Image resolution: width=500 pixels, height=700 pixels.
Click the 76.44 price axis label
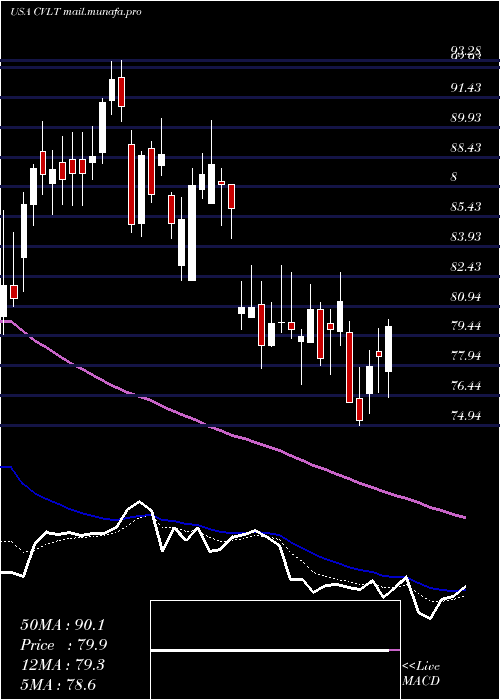(466, 386)
